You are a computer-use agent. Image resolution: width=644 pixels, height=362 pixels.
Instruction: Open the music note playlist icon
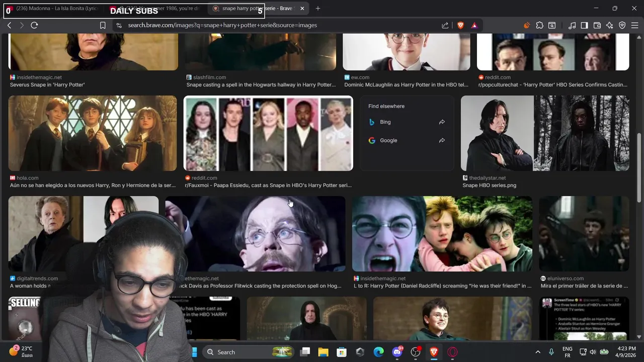[572, 25]
